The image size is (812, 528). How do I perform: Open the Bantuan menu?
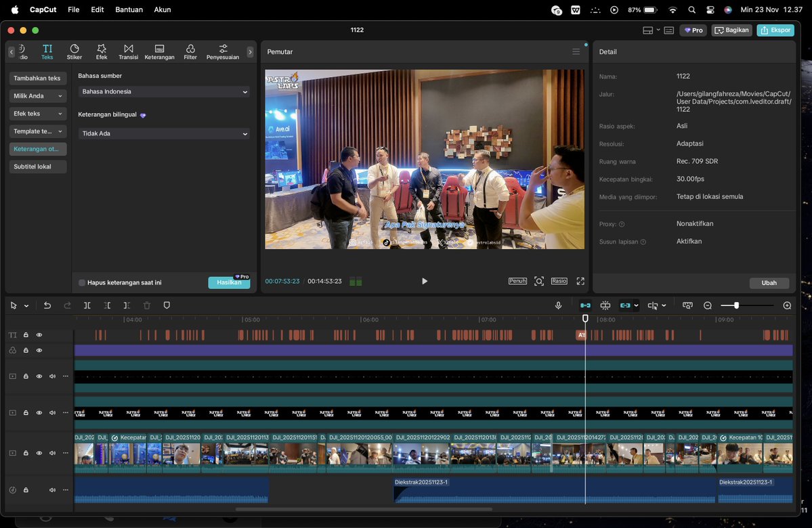[129, 9]
